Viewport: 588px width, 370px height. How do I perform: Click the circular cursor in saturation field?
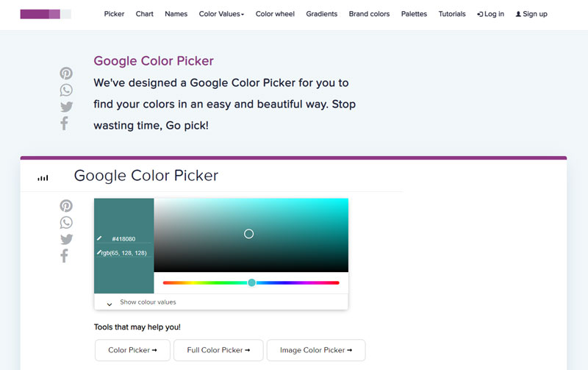248,234
